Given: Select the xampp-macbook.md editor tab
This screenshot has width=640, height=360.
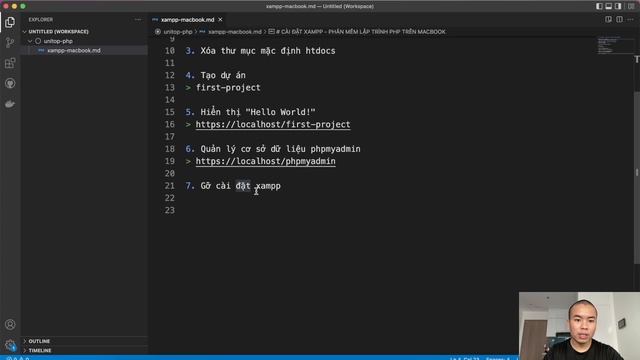Looking at the screenshot, I should (188, 19).
